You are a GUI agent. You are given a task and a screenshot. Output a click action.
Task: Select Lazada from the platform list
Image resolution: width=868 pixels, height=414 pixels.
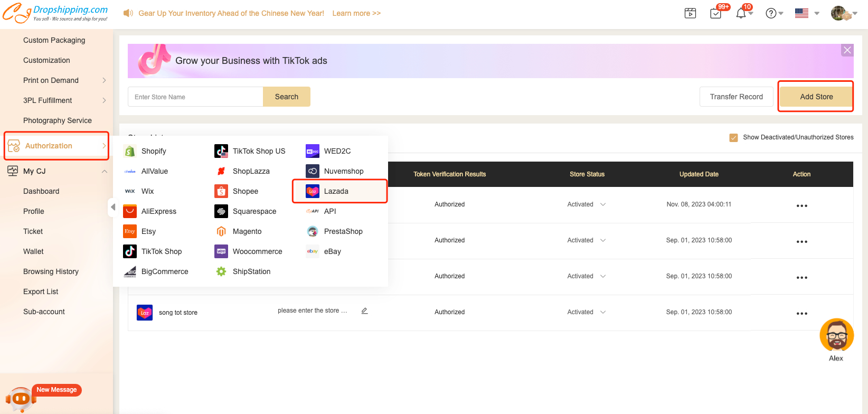pyautogui.click(x=336, y=191)
